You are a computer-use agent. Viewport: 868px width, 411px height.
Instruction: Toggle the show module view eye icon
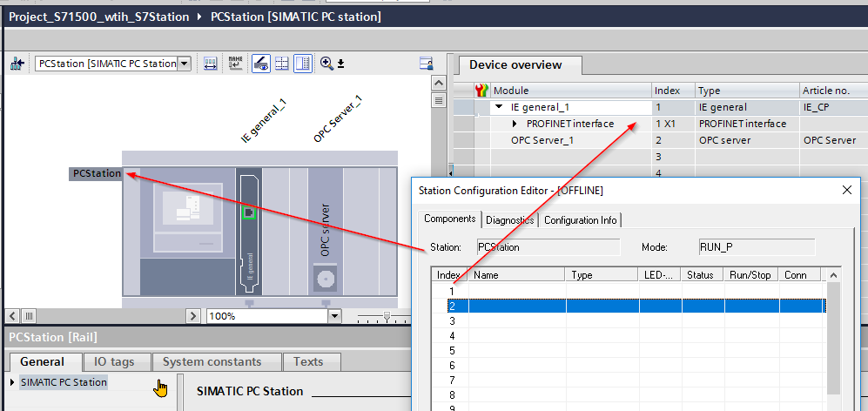(261, 64)
